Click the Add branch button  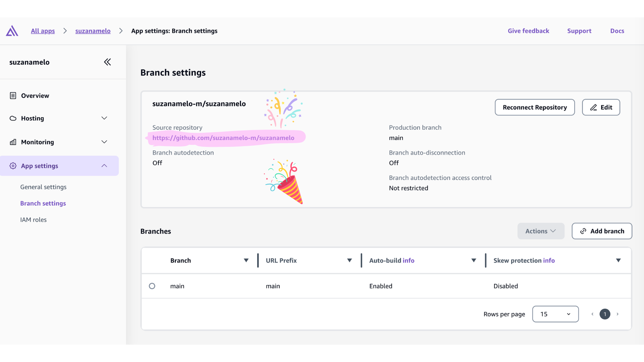[602, 231]
